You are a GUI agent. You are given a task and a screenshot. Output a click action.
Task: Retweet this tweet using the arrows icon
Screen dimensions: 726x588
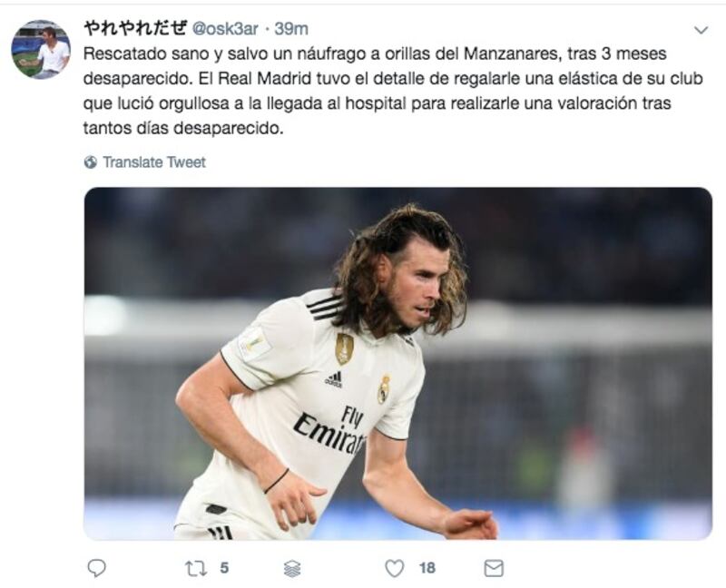click(x=196, y=568)
